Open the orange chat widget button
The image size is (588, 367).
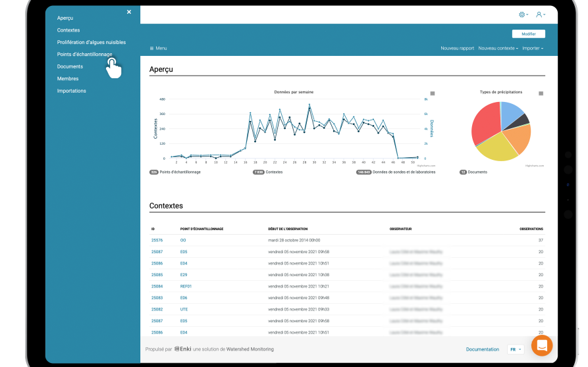[542, 345]
